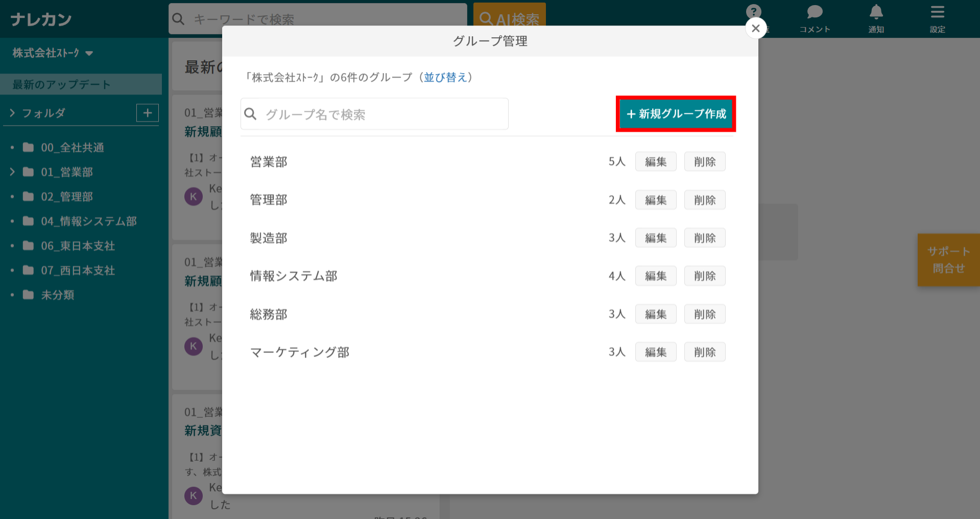Screen dimensions: 980x519
Task: Select the 営業部 group name
Action: 269,162
